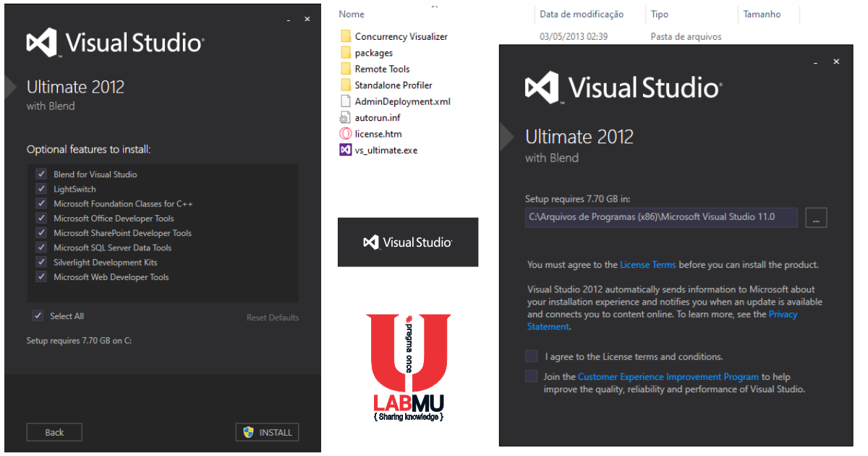Enable agreement to License terms and conditions
Viewport: 868px width, 456px height.
pyautogui.click(x=531, y=355)
